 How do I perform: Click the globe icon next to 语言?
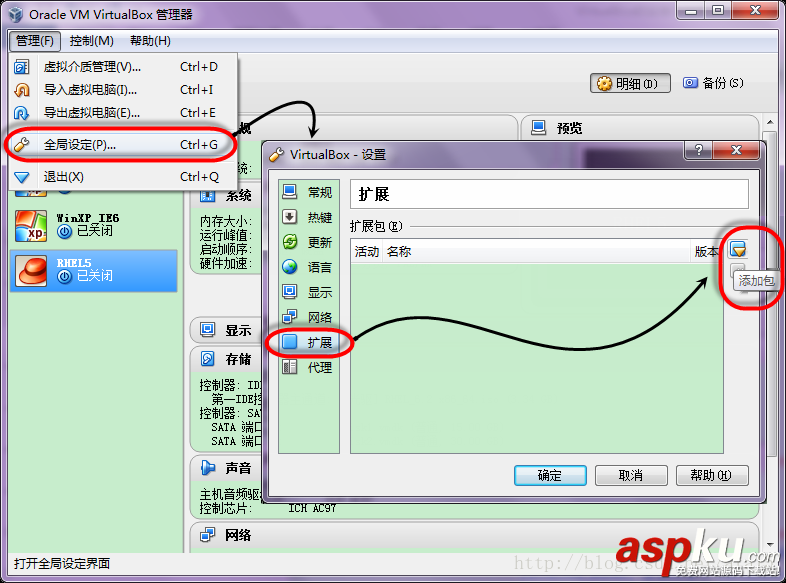(x=290, y=267)
